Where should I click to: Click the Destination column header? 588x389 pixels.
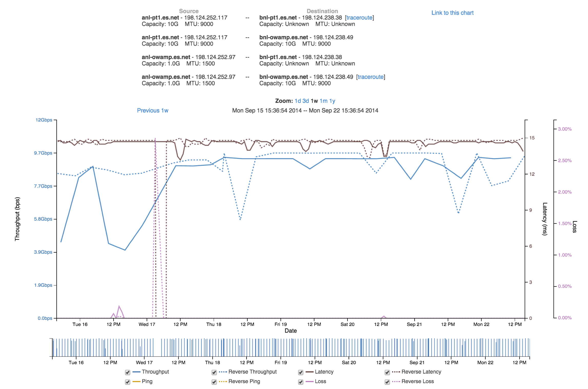click(322, 11)
